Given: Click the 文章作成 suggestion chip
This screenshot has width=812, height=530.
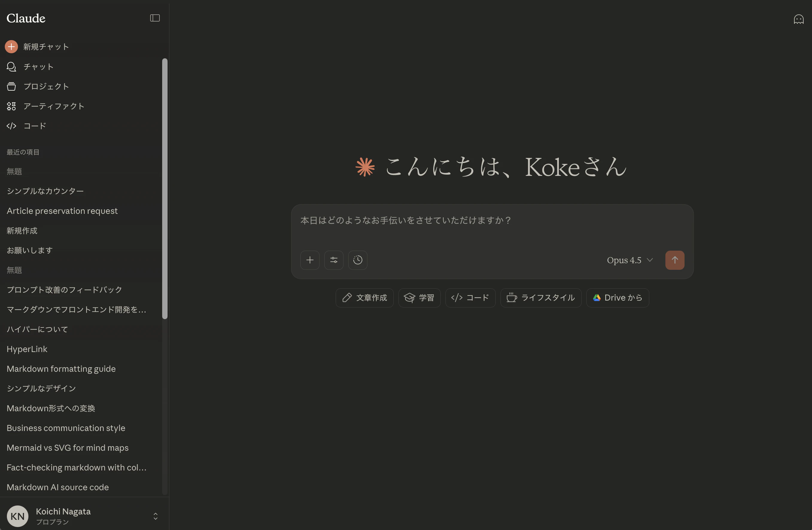Looking at the screenshot, I should pos(364,298).
